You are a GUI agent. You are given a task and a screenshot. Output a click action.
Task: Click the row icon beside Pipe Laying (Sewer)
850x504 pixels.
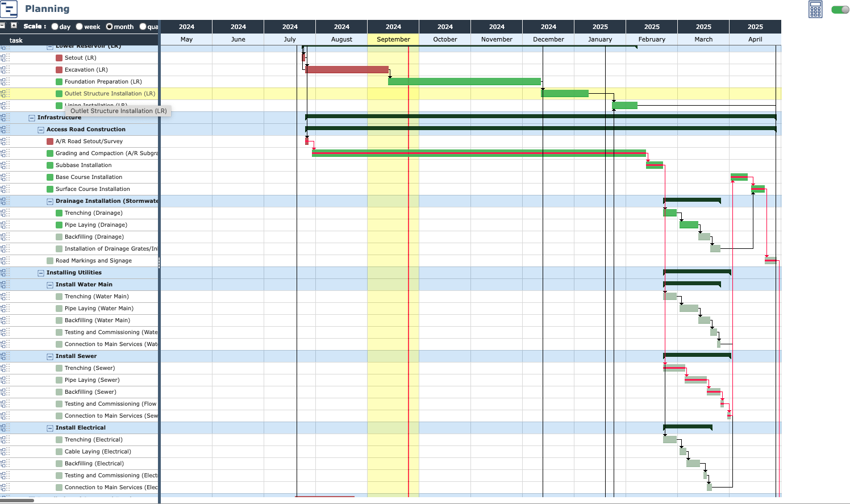pos(5,380)
